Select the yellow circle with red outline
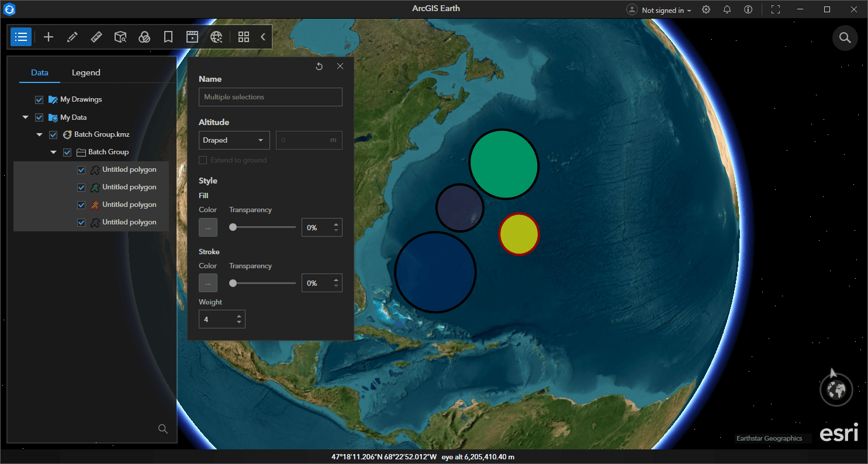This screenshot has width=868, height=464. [x=518, y=234]
